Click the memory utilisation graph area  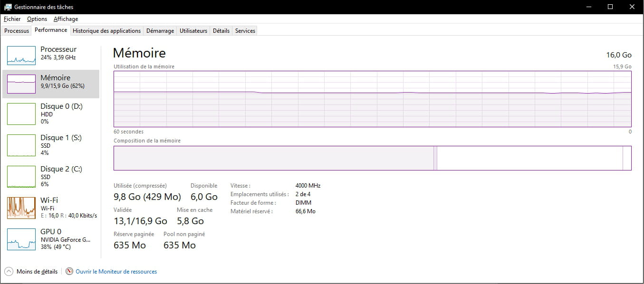[x=373, y=99]
